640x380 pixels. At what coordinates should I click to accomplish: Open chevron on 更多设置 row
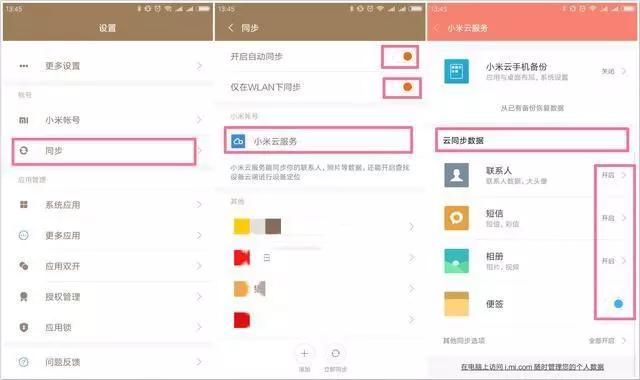pyautogui.click(x=199, y=66)
